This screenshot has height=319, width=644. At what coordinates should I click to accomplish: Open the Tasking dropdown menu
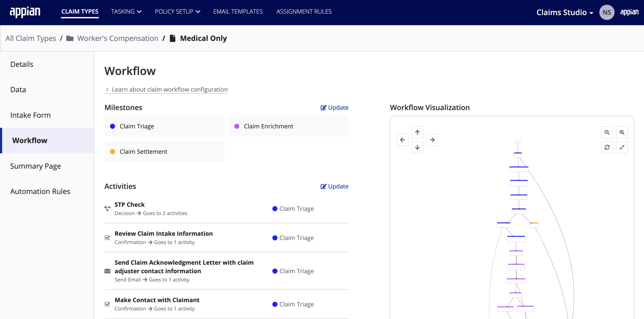point(126,11)
